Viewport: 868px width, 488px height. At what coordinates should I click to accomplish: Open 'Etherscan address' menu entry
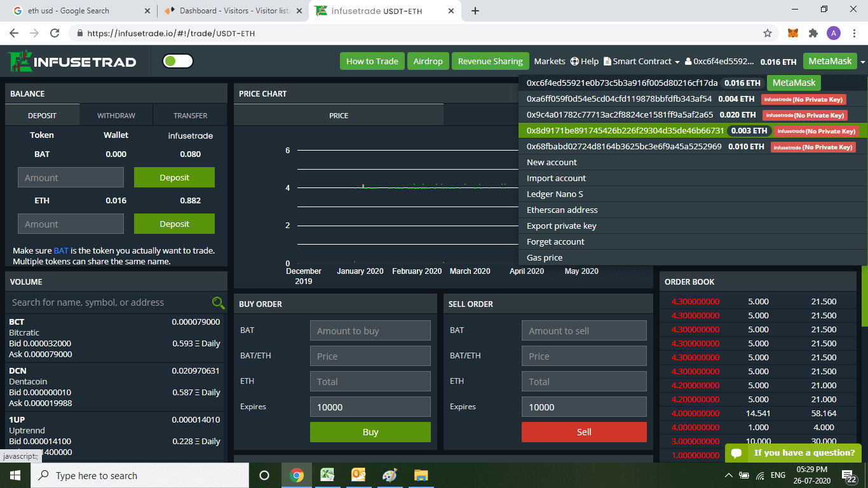(693, 210)
